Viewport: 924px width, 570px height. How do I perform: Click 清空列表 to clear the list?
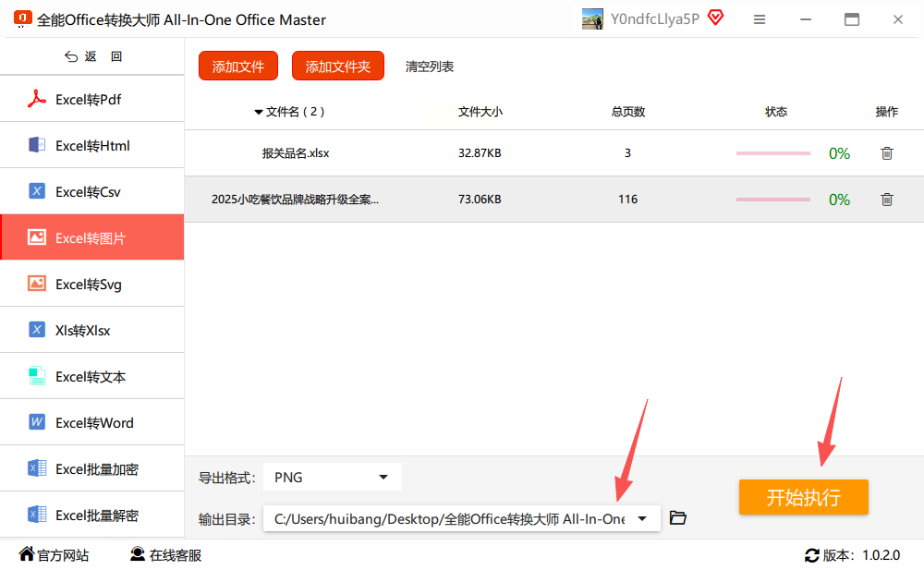pos(430,67)
